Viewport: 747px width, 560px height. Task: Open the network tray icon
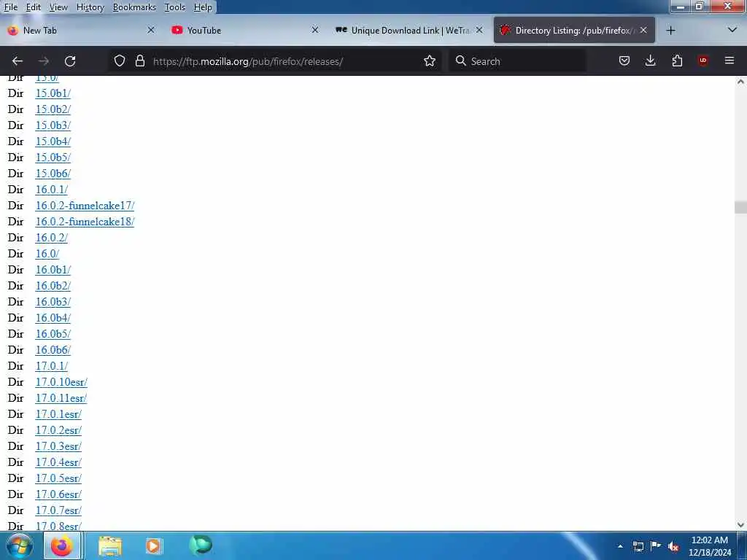(x=638, y=546)
